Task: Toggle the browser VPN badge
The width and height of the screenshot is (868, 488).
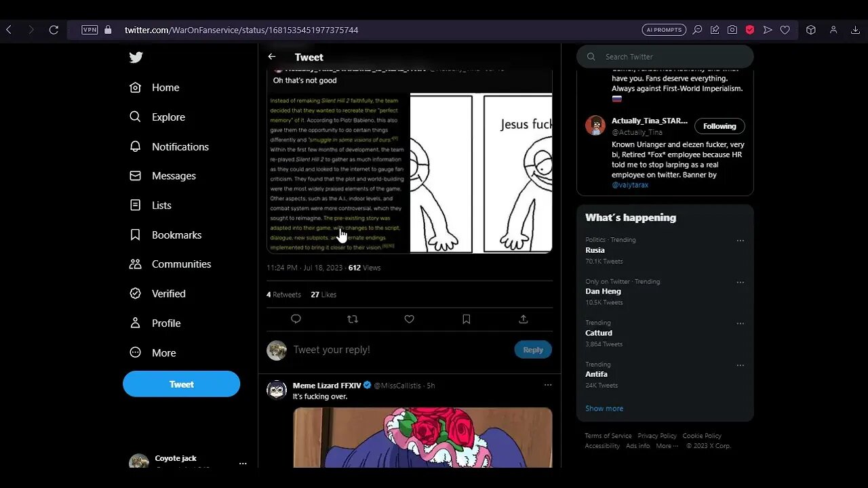Action: tap(90, 30)
